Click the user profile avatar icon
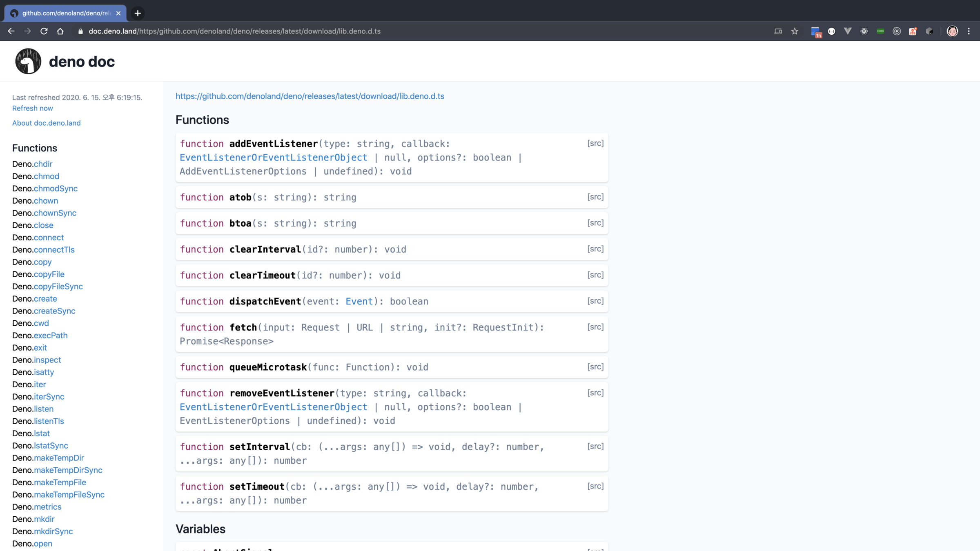 click(x=952, y=31)
